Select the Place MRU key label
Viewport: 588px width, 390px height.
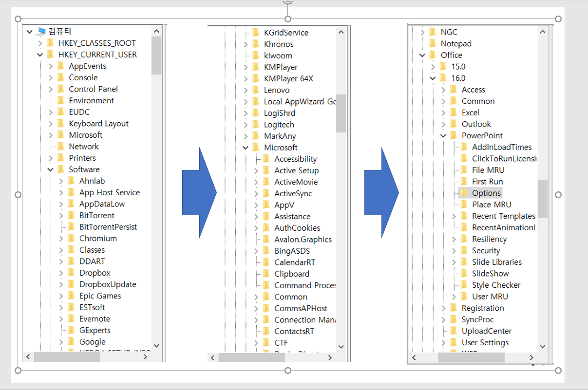pyautogui.click(x=492, y=204)
